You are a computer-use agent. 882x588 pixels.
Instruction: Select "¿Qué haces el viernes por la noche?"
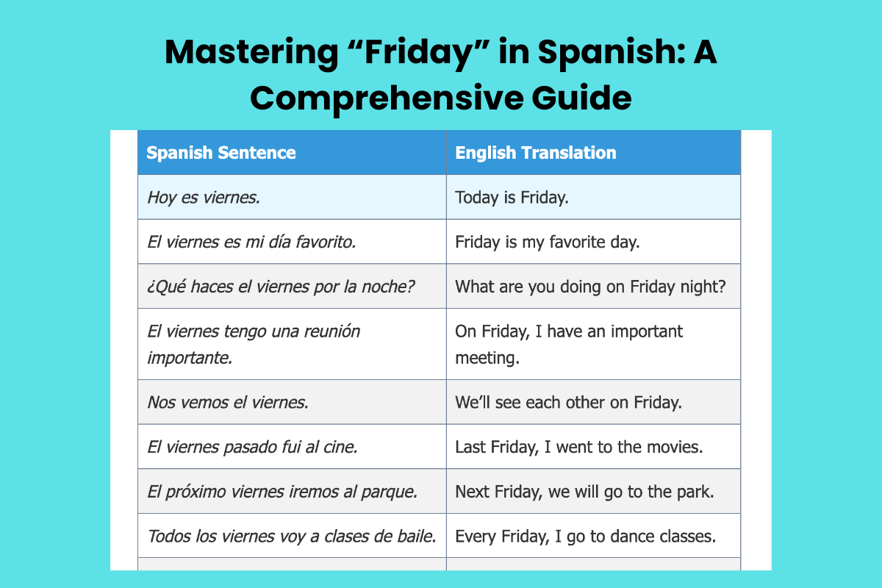282,286
